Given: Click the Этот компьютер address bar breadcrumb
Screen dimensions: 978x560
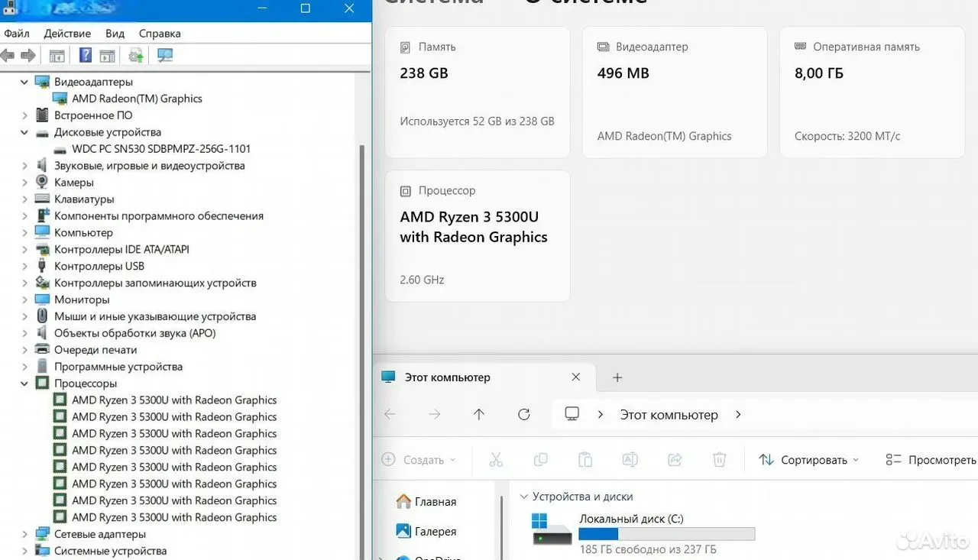Looking at the screenshot, I should pos(669,415).
